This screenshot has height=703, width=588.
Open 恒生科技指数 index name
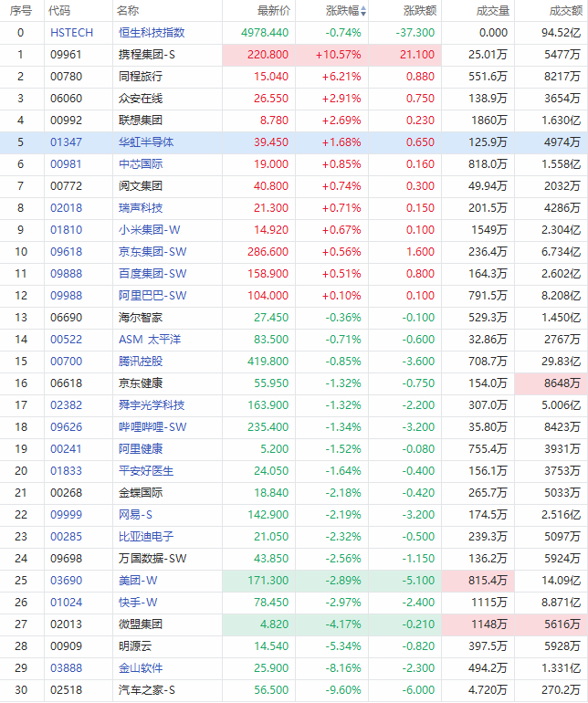152,33
